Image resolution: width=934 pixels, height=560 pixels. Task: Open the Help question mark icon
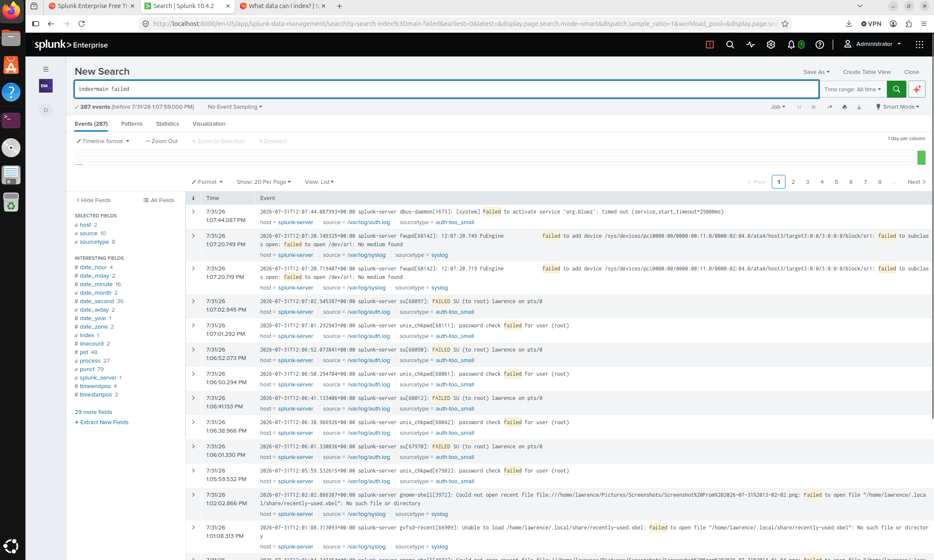820,45
